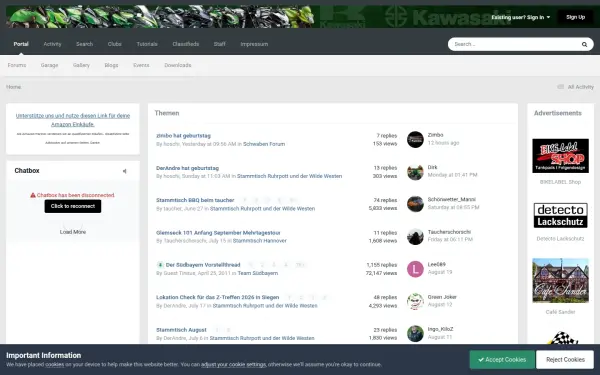600x375 pixels.
Task: Open Blogs submenu item
Action: (111, 65)
